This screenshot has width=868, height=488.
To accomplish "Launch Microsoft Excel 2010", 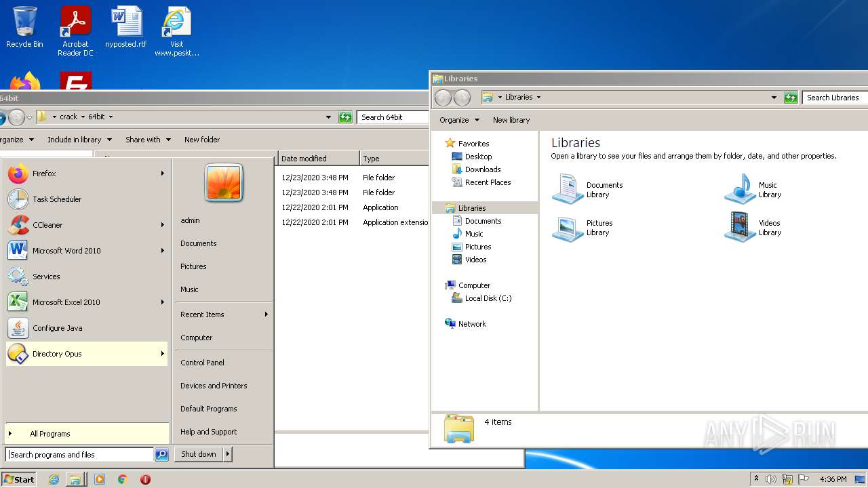I will point(86,302).
